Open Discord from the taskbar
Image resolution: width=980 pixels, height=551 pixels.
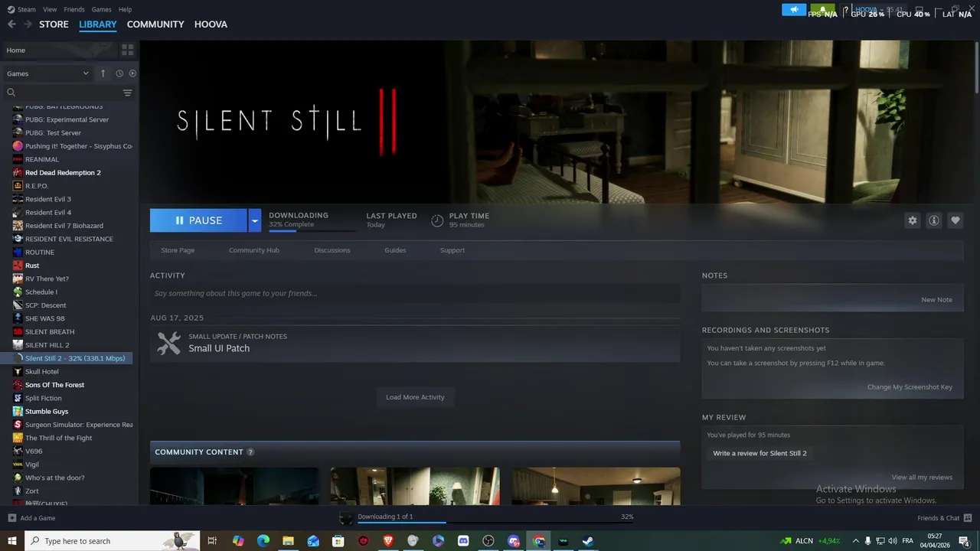coord(463,541)
